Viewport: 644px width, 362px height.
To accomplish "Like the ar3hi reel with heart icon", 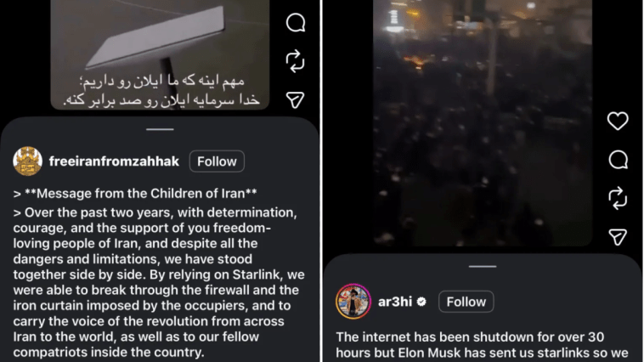I will point(618,121).
